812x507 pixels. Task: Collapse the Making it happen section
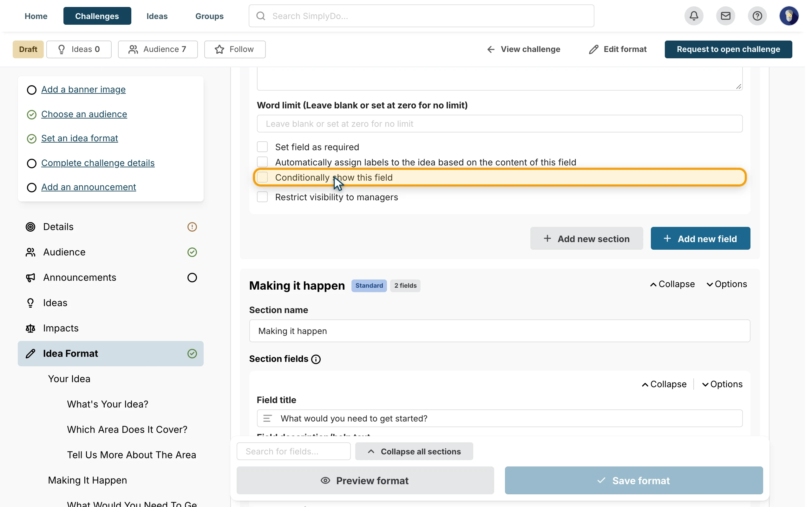pyautogui.click(x=672, y=284)
